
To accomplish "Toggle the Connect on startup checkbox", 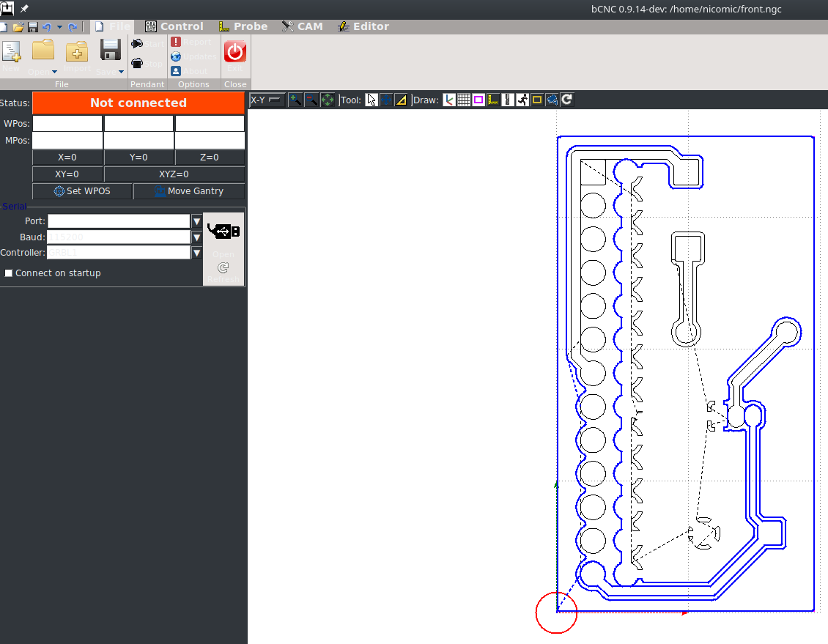I will [x=9, y=273].
